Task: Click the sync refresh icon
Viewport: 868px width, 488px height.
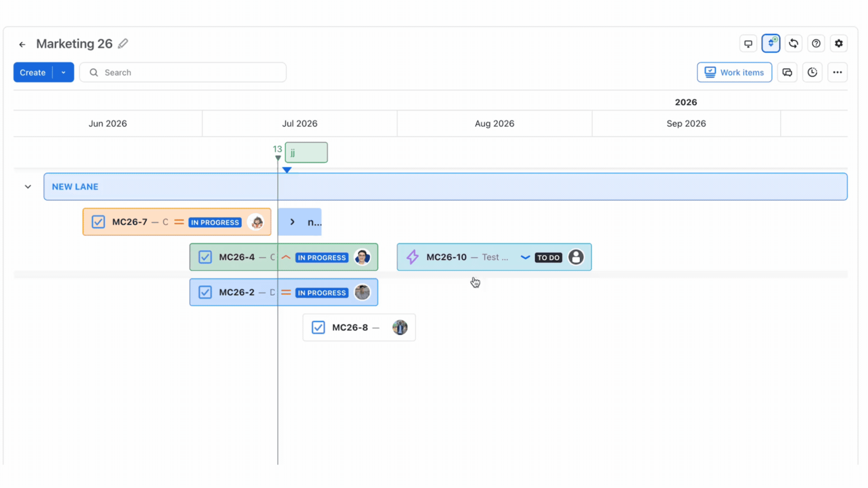Action: tap(793, 44)
